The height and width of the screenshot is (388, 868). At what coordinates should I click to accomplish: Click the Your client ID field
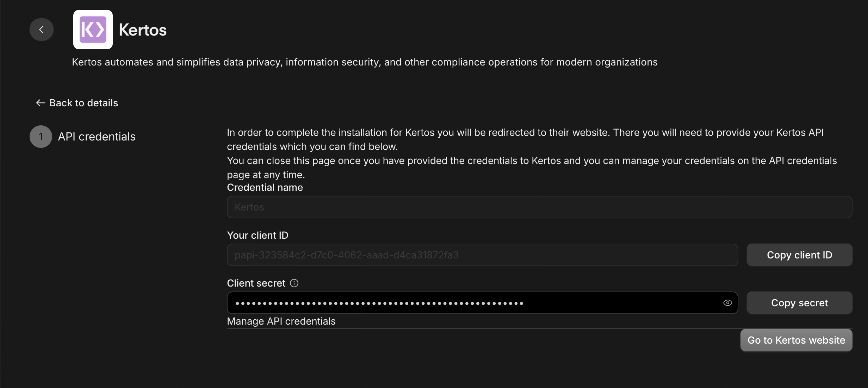482,255
